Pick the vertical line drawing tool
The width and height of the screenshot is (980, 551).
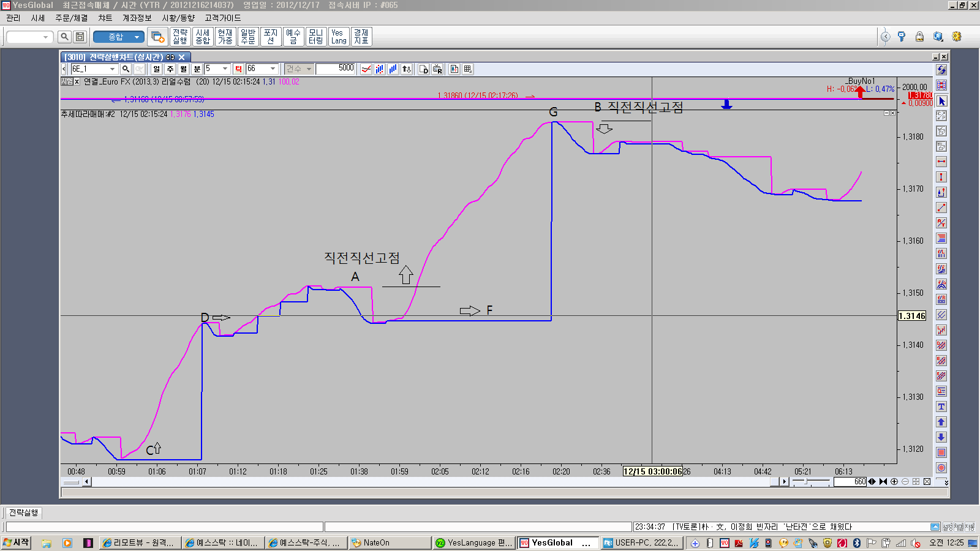(941, 177)
